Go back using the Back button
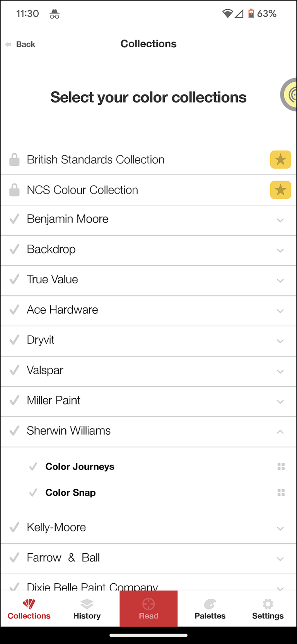The width and height of the screenshot is (297, 644). click(20, 45)
